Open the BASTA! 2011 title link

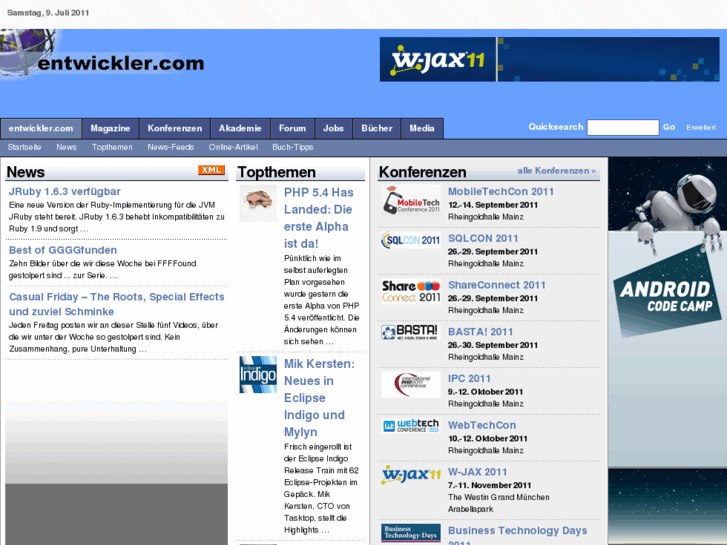click(480, 332)
